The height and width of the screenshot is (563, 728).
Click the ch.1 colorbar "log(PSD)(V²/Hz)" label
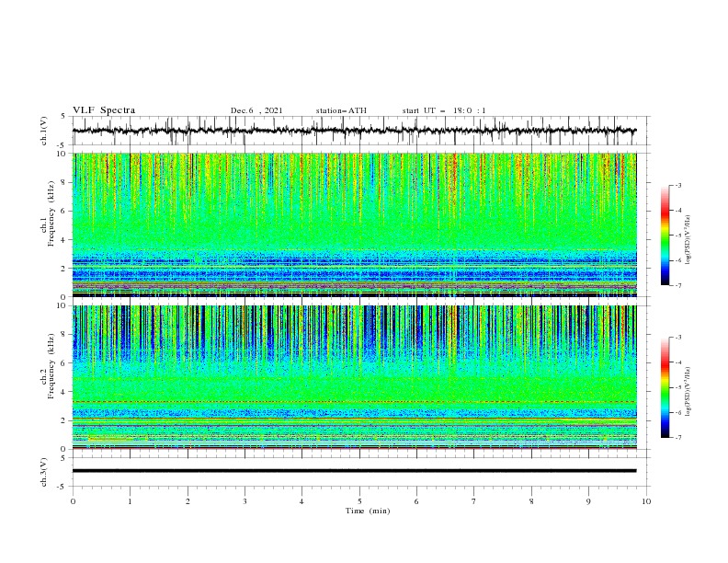coord(688,240)
